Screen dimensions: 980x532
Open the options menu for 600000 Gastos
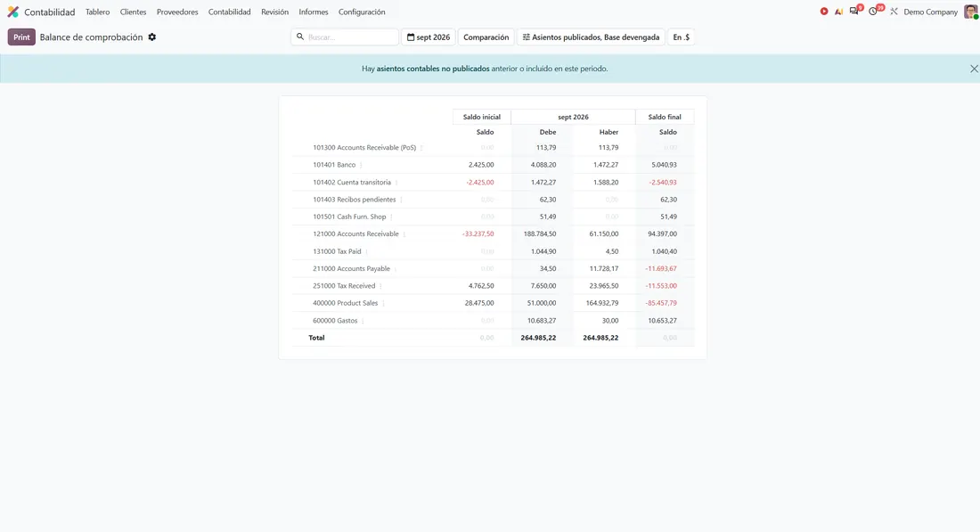pos(363,321)
